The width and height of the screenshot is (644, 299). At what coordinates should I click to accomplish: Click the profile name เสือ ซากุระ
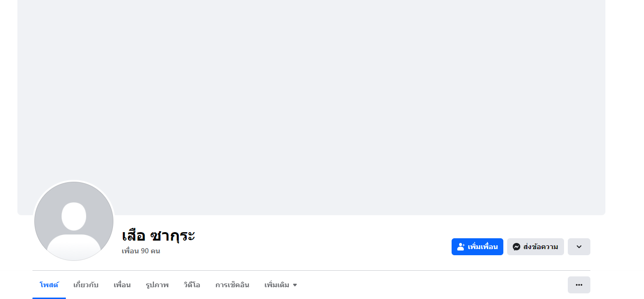click(x=158, y=235)
